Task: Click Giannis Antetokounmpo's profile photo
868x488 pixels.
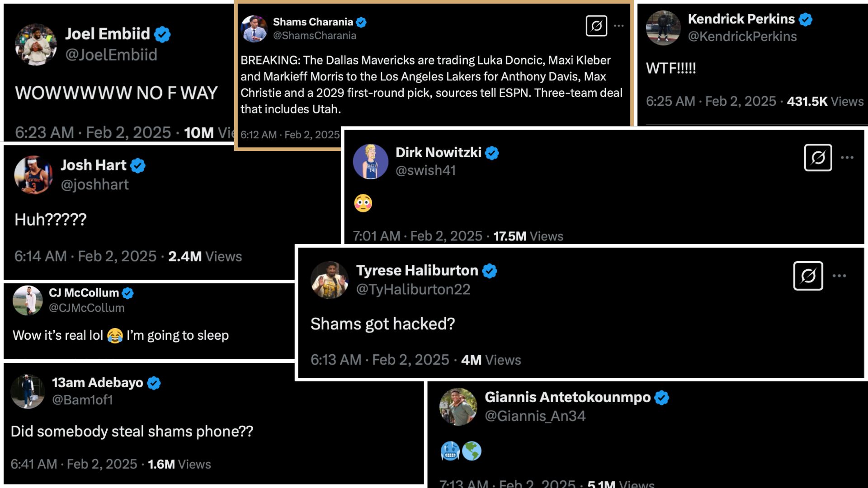Action: coord(458,407)
